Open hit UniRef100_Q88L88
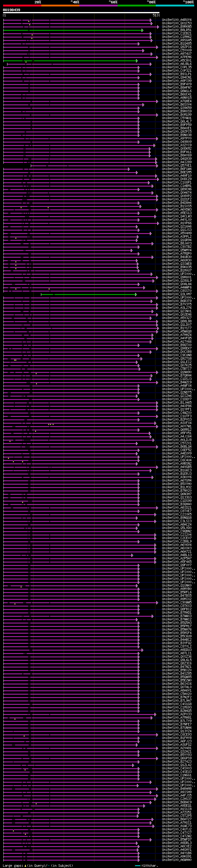Viewport: 197px width, 868px height. coord(177,321)
